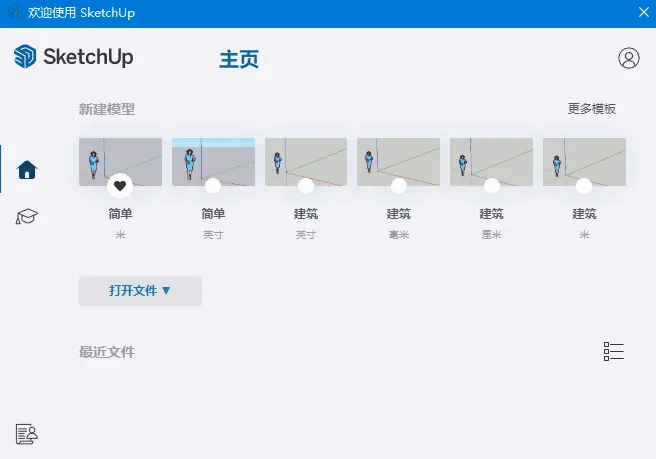The image size is (656, 459).
Task: Click the 最近文件 section label
Action: (107, 352)
